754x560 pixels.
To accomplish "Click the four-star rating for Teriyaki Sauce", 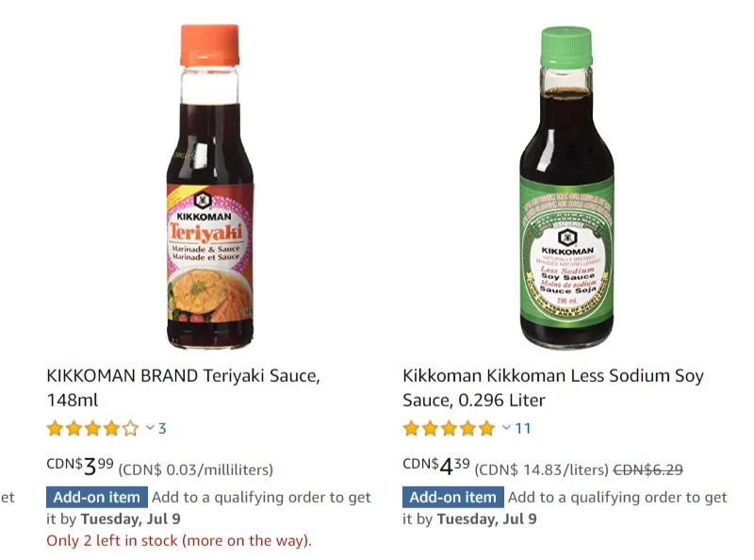I will pyautogui.click(x=92, y=428).
